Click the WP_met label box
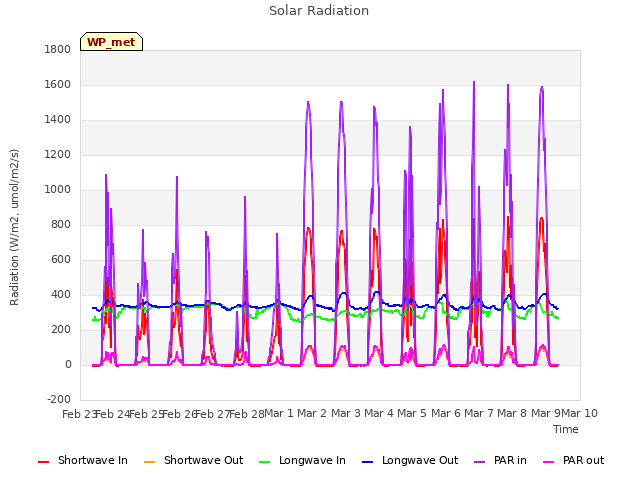 tap(111, 42)
